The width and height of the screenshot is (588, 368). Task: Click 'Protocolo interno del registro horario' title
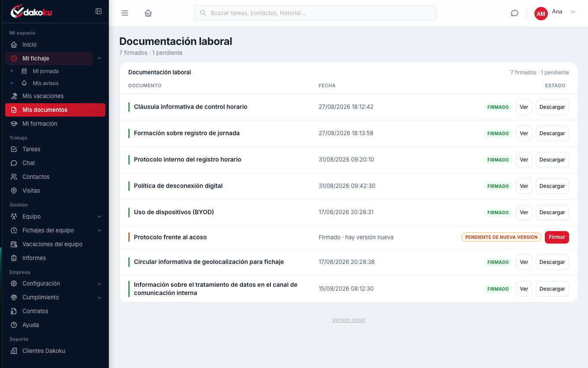click(x=188, y=159)
